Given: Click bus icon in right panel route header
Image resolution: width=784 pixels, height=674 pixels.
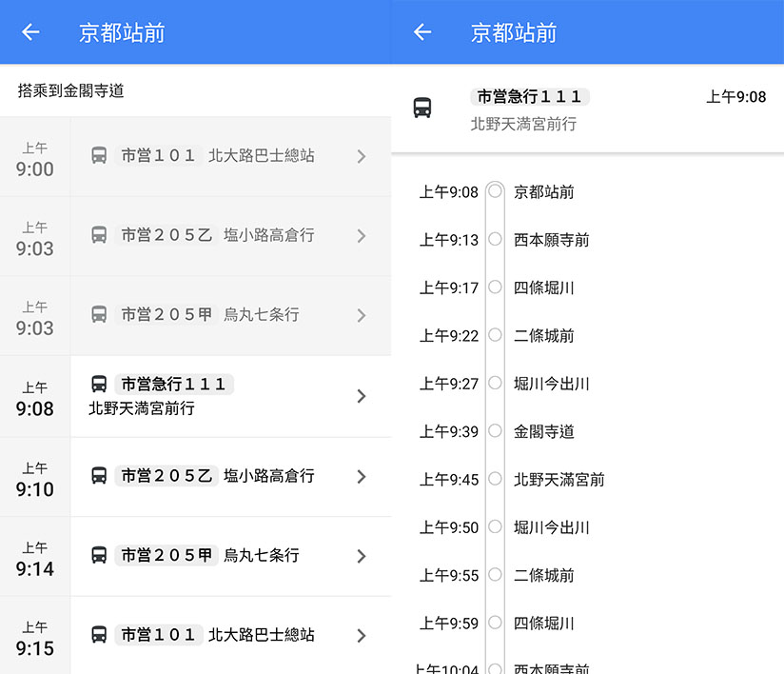Looking at the screenshot, I should [422, 108].
